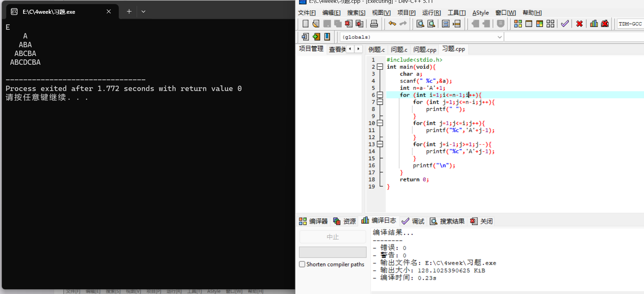Add a new terminal tab with plus button

(x=129, y=12)
